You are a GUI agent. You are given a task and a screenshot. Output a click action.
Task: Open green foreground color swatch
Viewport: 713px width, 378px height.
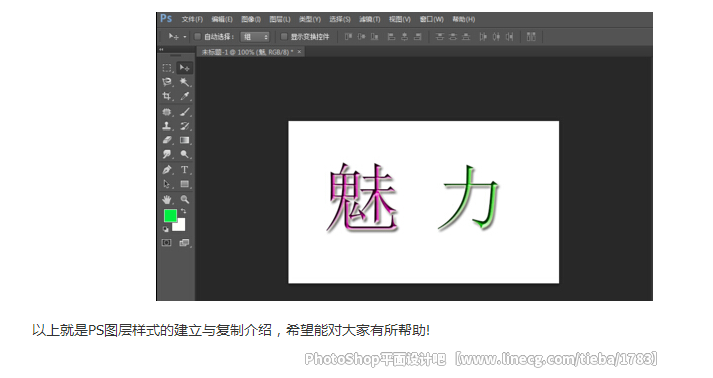(170, 216)
